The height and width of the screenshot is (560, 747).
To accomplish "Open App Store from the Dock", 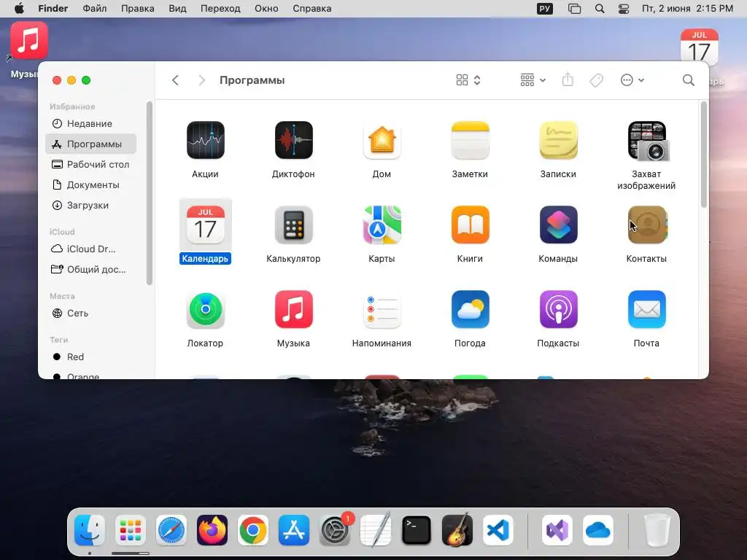I will pyautogui.click(x=293, y=530).
